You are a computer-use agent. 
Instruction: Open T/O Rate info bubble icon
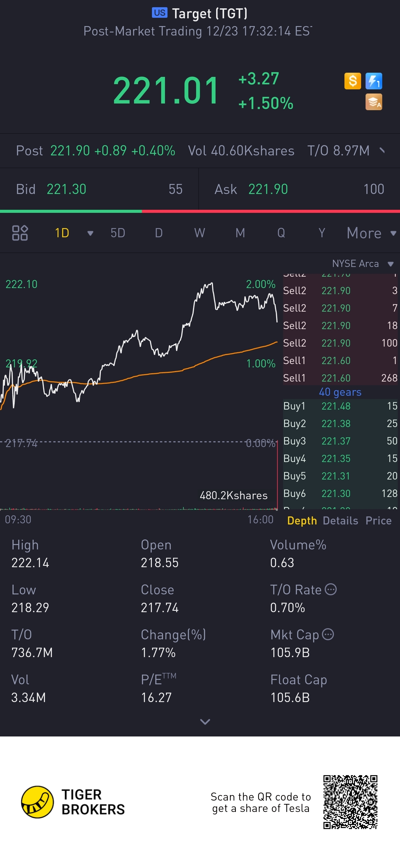[331, 589]
